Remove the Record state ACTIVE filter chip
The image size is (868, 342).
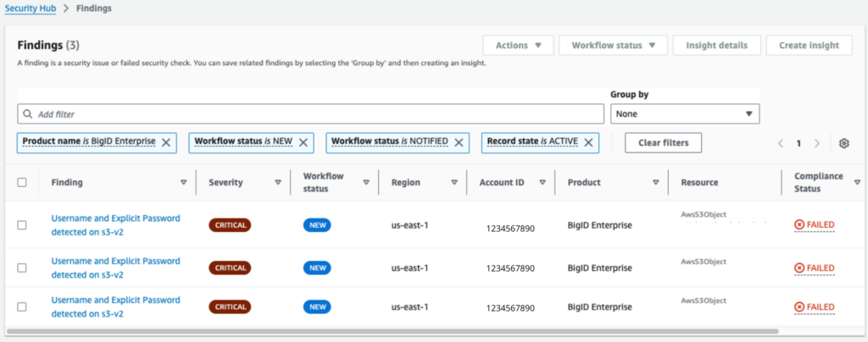[588, 142]
